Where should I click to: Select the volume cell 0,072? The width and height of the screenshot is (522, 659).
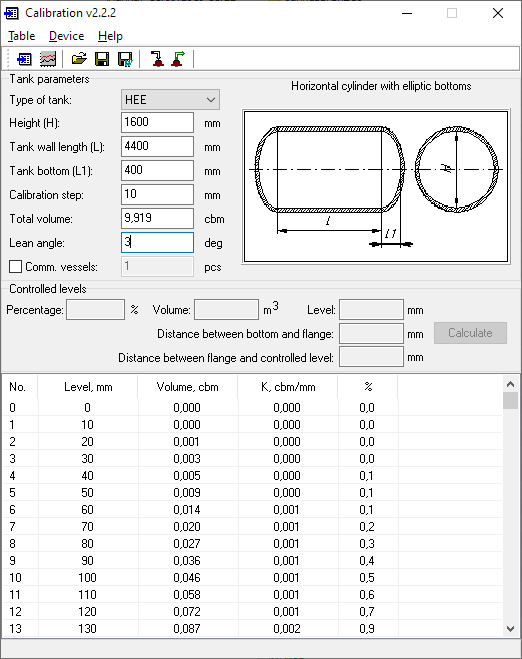(187, 612)
